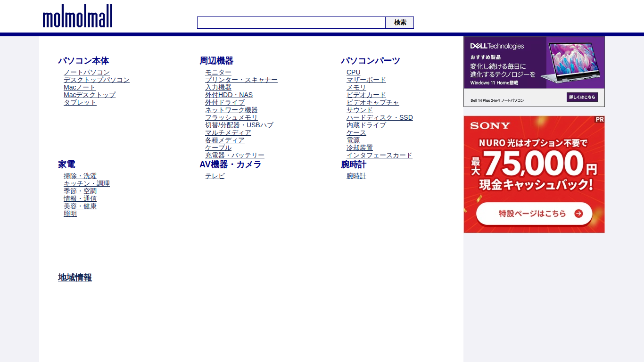Open the テレビ link
The image size is (644, 362).
click(x=215, y=176)
